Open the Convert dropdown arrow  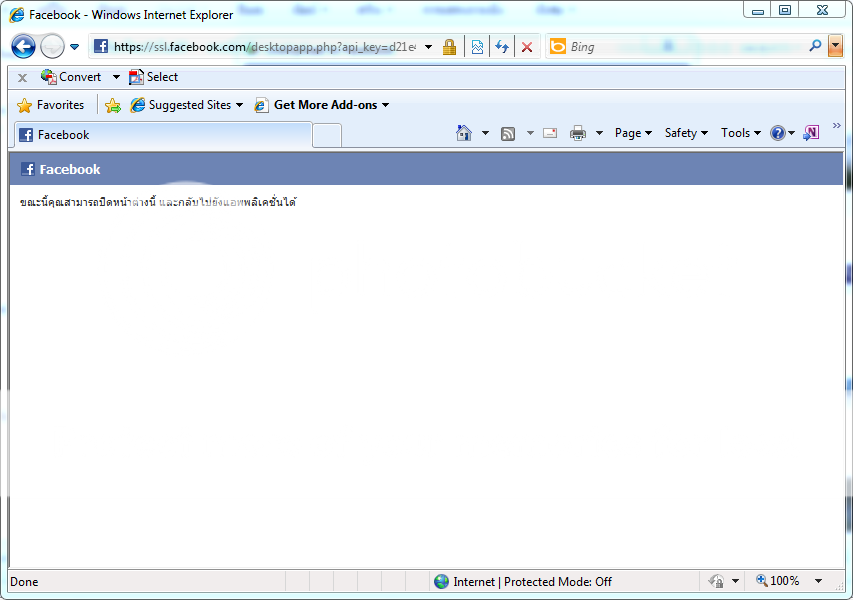116,77
